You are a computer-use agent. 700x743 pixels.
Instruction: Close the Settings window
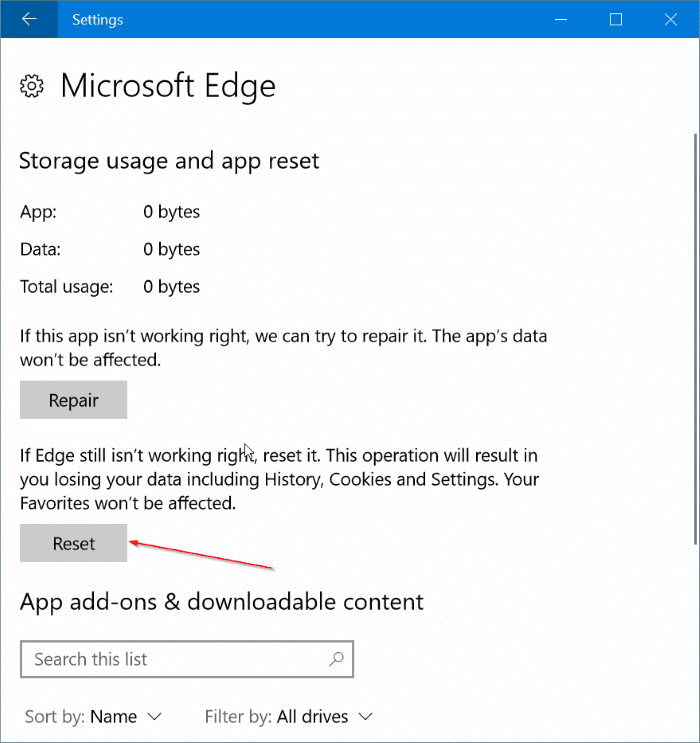pyautogui.click(x=671, y=19)
